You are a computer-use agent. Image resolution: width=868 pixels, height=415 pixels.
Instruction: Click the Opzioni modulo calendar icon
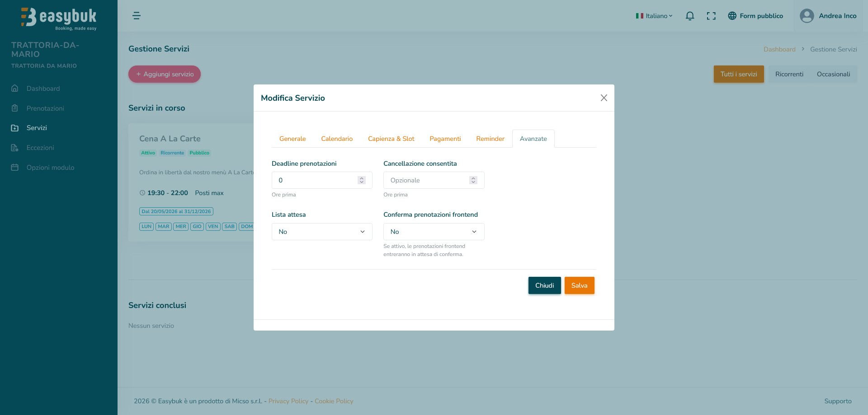pos(15,168)
